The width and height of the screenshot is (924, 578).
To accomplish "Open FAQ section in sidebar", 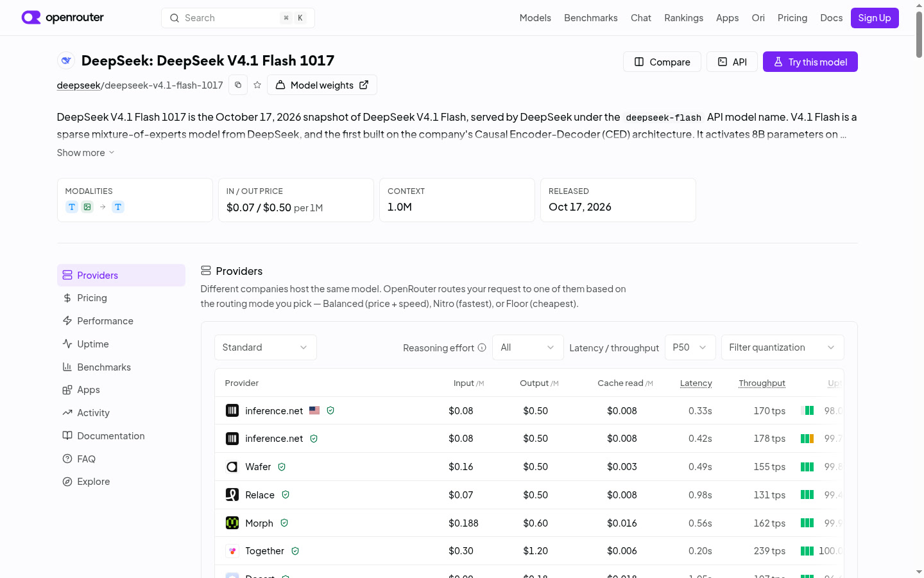I will (121, 459).
